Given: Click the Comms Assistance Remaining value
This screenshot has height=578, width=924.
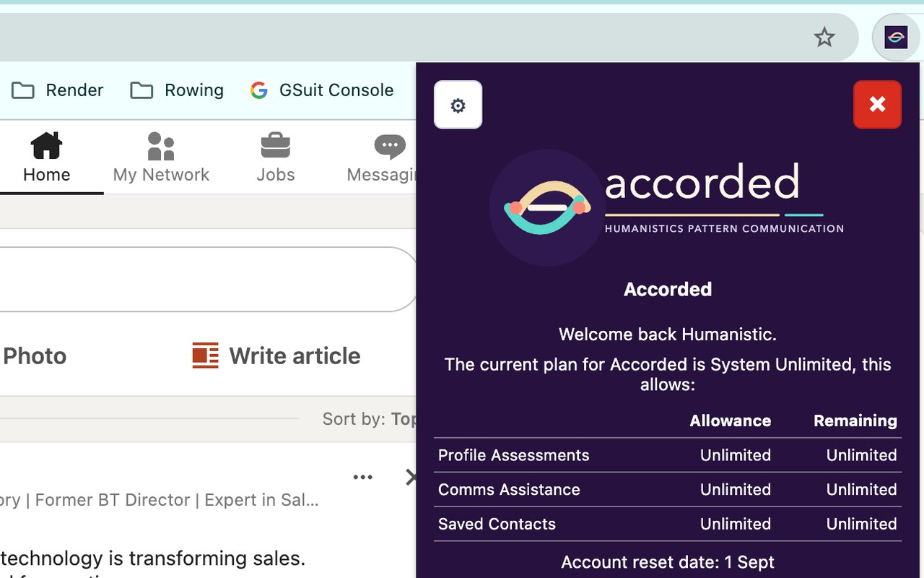Looking at the screenshot, I should [861, 489].
